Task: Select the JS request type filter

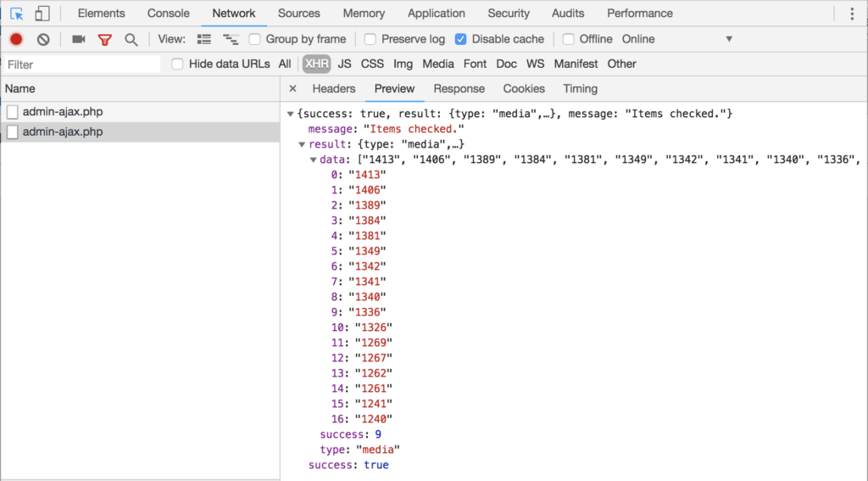Action: (x=344, y=64)
